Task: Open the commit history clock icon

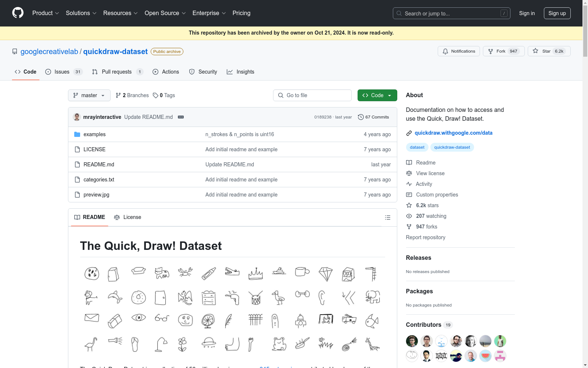Action: click(361, 117)
